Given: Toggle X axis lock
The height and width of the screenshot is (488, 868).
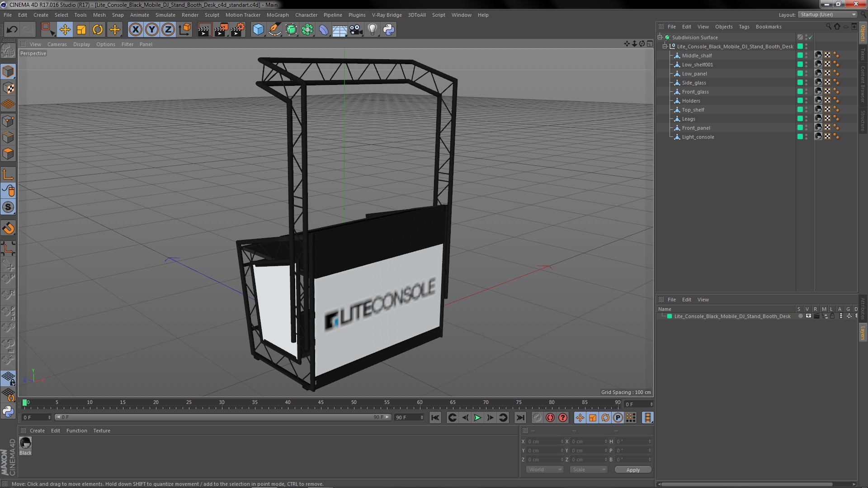Looking at the screenshot, I should pos(135,30).
